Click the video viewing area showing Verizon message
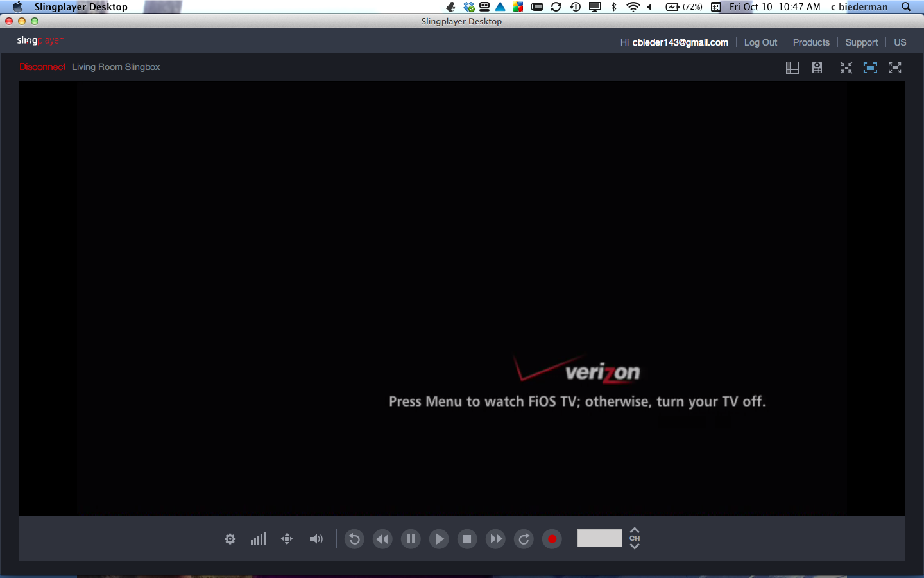Viewport: 924px width, 578px height. tap(462, 298)
